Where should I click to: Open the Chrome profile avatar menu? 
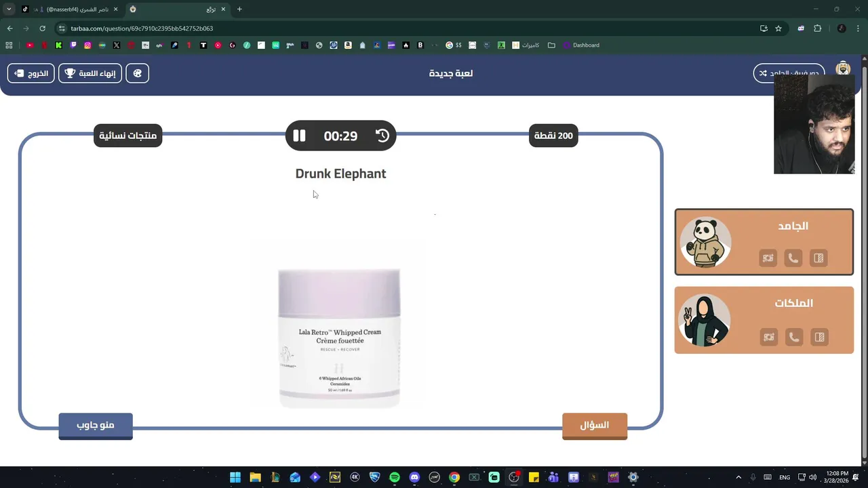(x=842, y=28)
